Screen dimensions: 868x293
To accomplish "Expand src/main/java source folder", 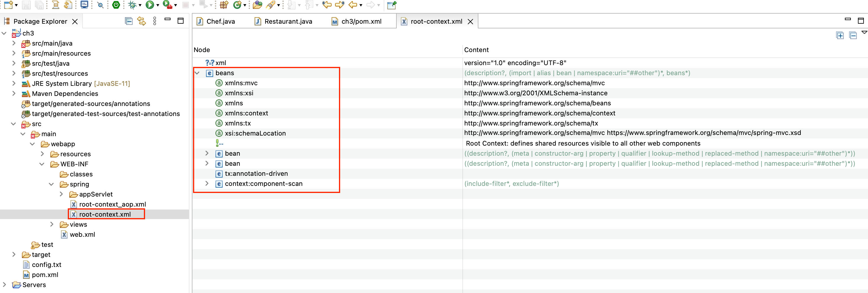I will coord(14,43).
